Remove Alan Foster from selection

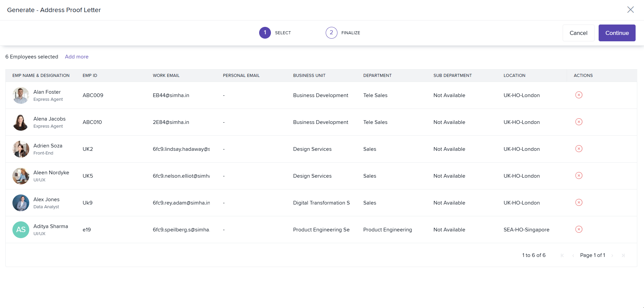[579, 95]
